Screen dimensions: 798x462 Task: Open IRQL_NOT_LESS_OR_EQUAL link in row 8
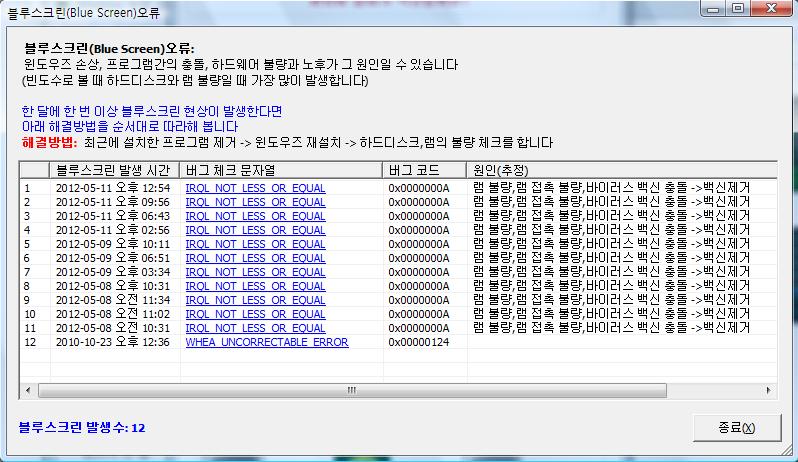[255, 286]
